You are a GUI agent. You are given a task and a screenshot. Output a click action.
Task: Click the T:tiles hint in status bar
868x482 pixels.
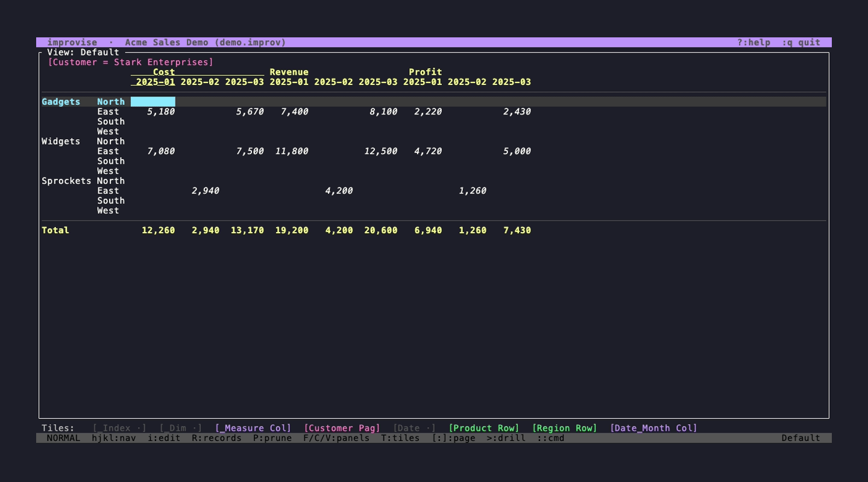pyautogui.click(x=400, y=438)
